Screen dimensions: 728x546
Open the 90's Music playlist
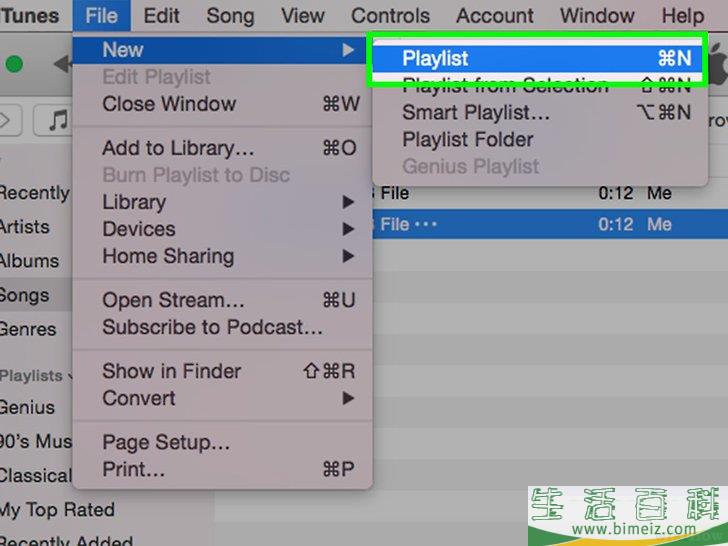pos(36,442)
